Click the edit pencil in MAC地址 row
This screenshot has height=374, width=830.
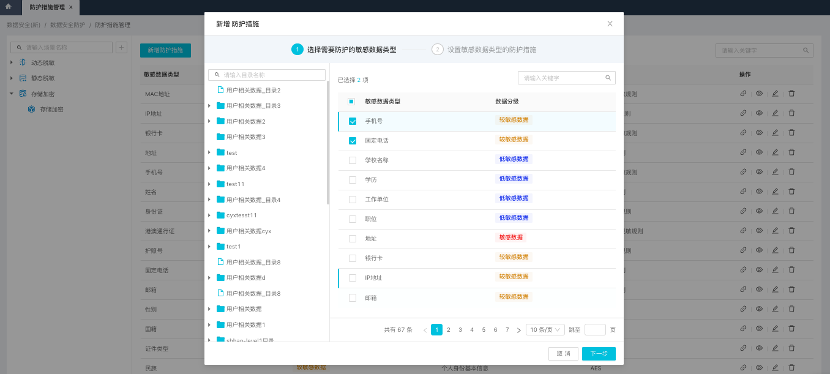pos(775,93)
